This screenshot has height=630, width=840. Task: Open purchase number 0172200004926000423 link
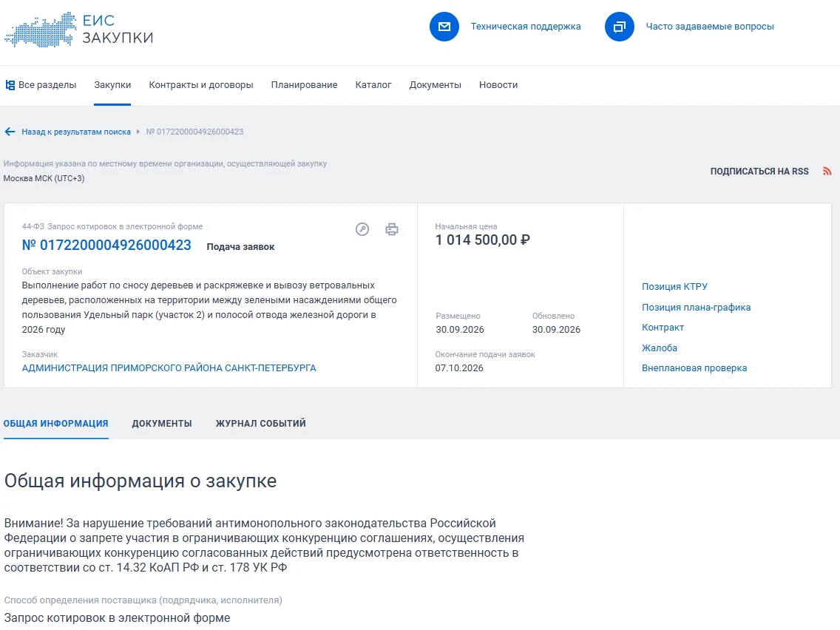[x=106, y=245]
